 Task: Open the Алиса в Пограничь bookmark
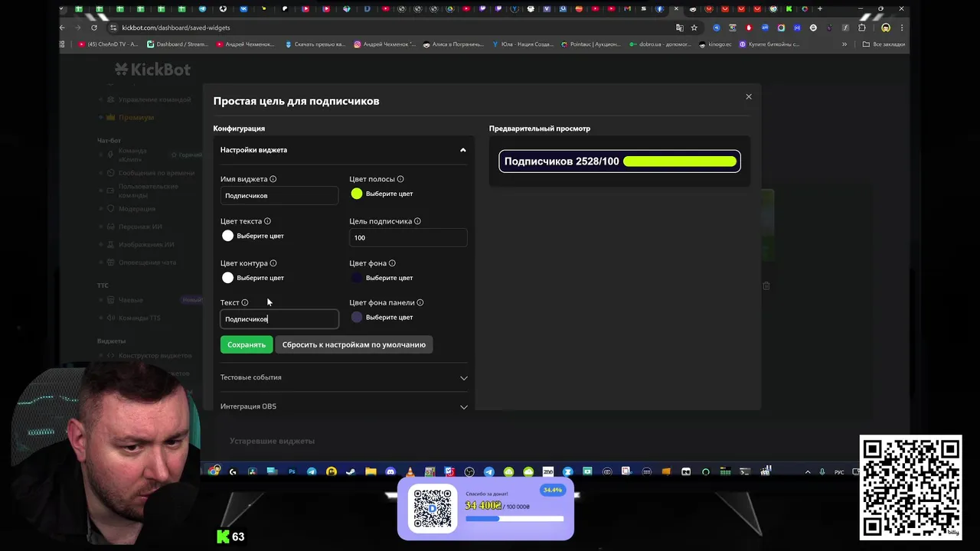click(x=452, y=44)
